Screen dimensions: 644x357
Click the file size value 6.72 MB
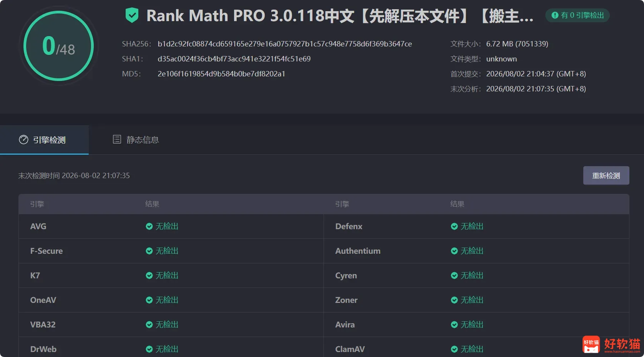tap(517, 44)
